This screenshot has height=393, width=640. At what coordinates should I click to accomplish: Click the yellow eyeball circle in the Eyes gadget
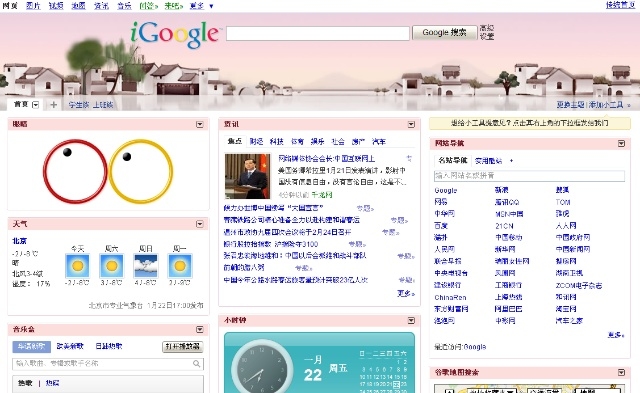141,171
